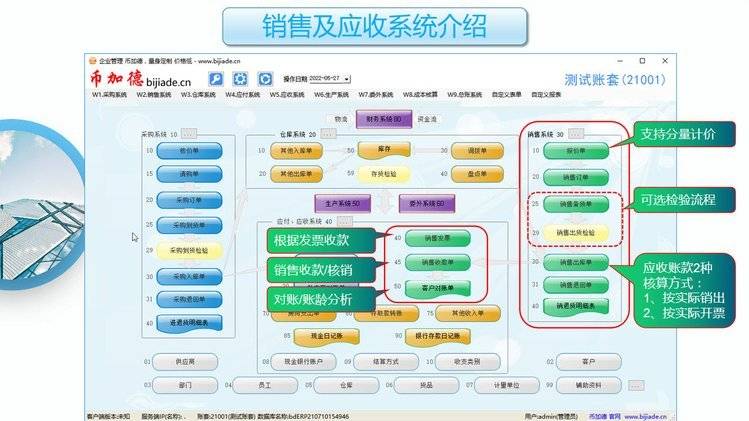Expand the 销售系统 ellipsis button
The width and height of the screenshot is (749, 421).
[x=576, y=133]
